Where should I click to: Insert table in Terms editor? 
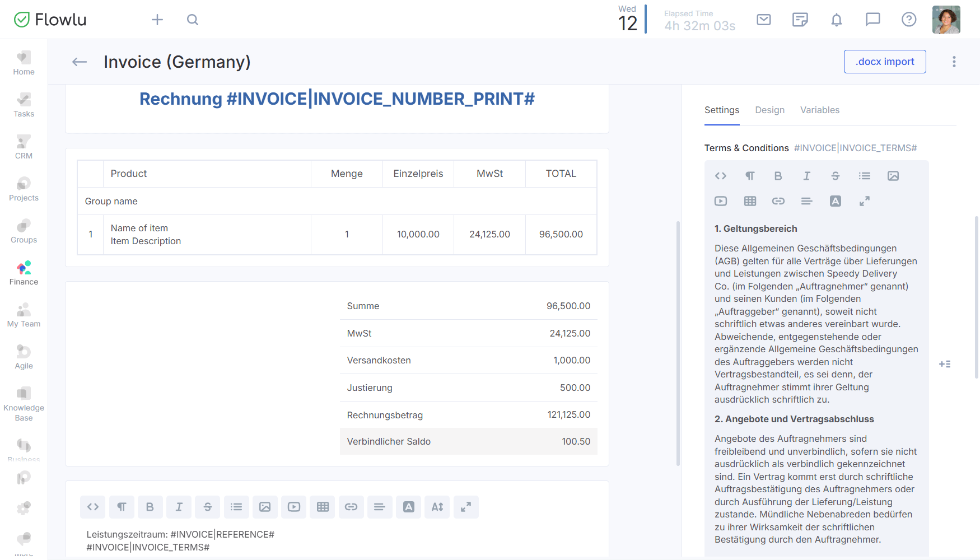click(750, 201)
